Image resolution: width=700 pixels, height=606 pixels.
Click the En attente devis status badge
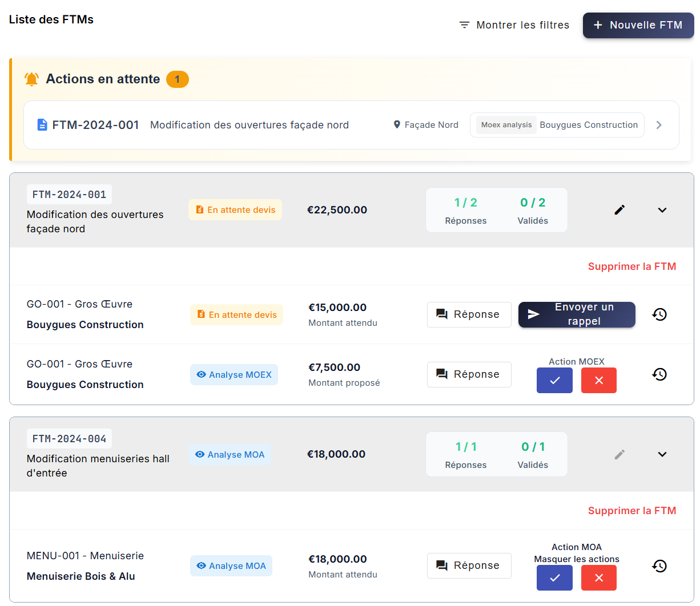coord(235,209)
